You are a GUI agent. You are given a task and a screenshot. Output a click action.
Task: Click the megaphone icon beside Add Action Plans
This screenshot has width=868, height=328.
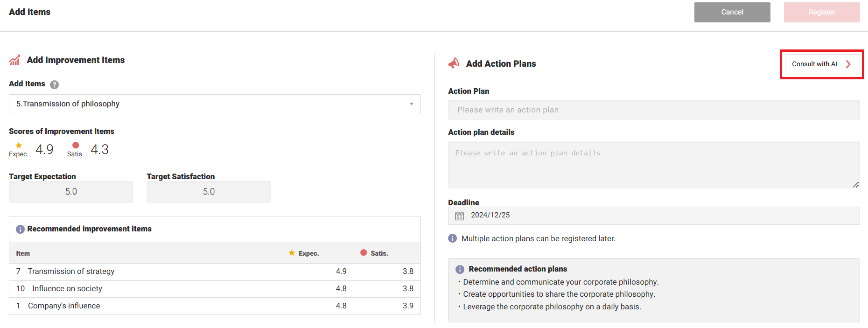(x=454, y=63)
